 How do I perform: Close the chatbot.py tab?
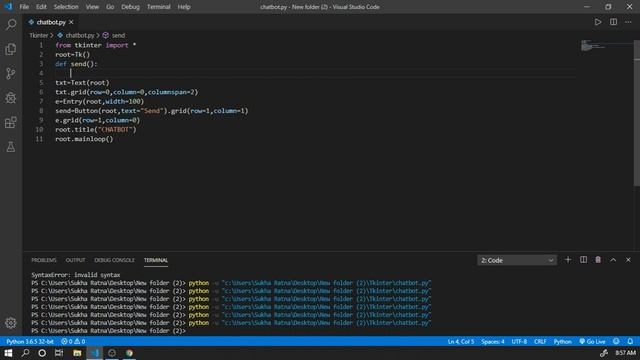(x=71, y=22)
